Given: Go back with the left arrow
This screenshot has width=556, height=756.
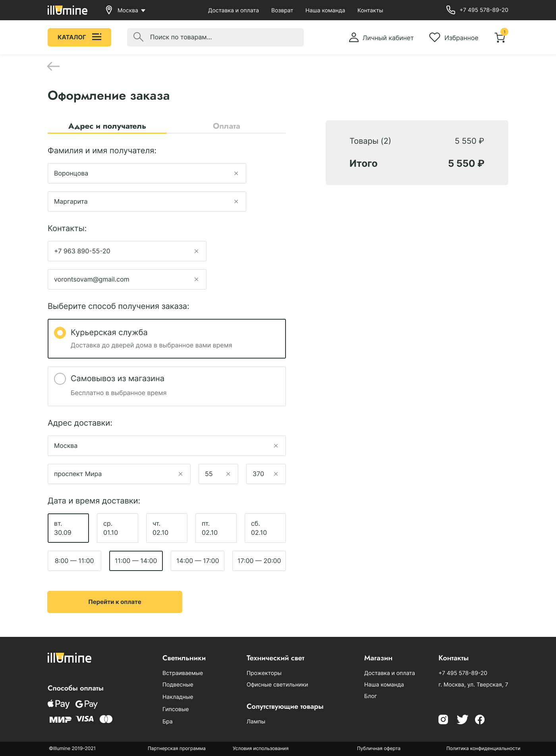Looking at the screenshot, I should pos(53,66).
